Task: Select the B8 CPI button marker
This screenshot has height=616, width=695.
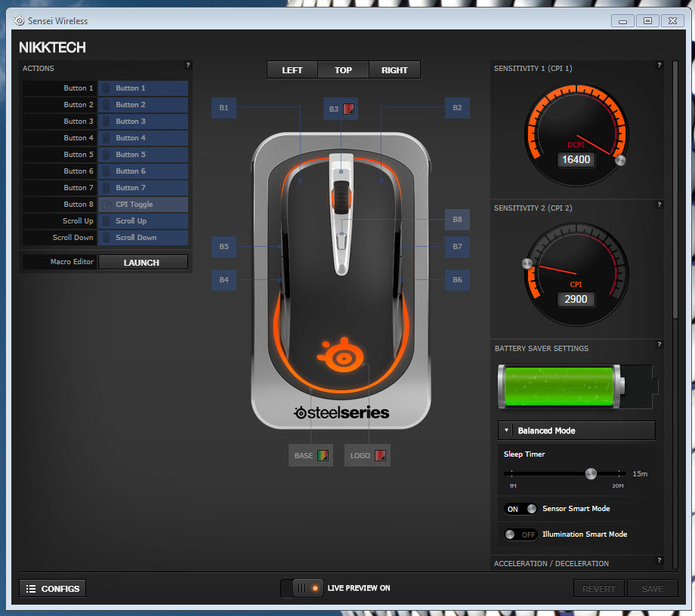Action: coord(458,219)
